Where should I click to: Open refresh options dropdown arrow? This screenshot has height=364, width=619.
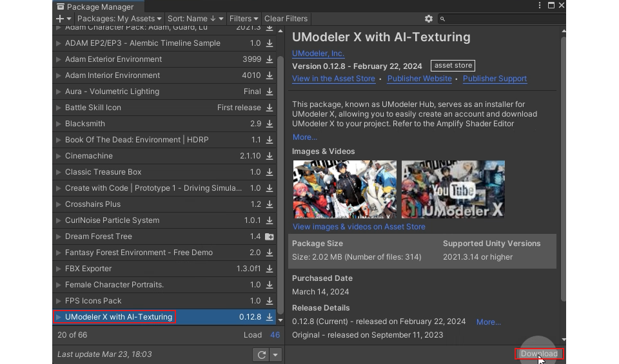(275, 354)
